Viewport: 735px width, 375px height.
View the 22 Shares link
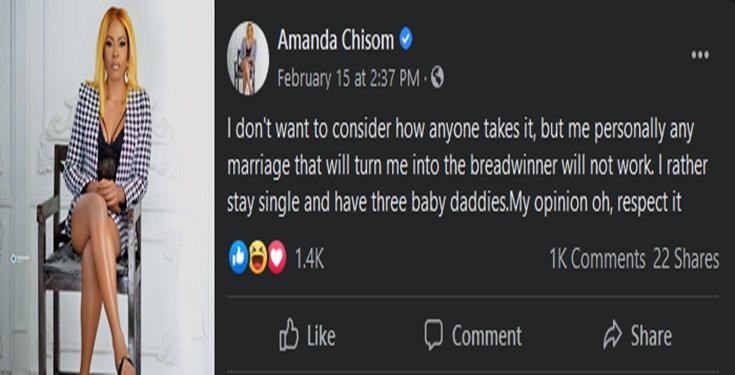point(686,259)
